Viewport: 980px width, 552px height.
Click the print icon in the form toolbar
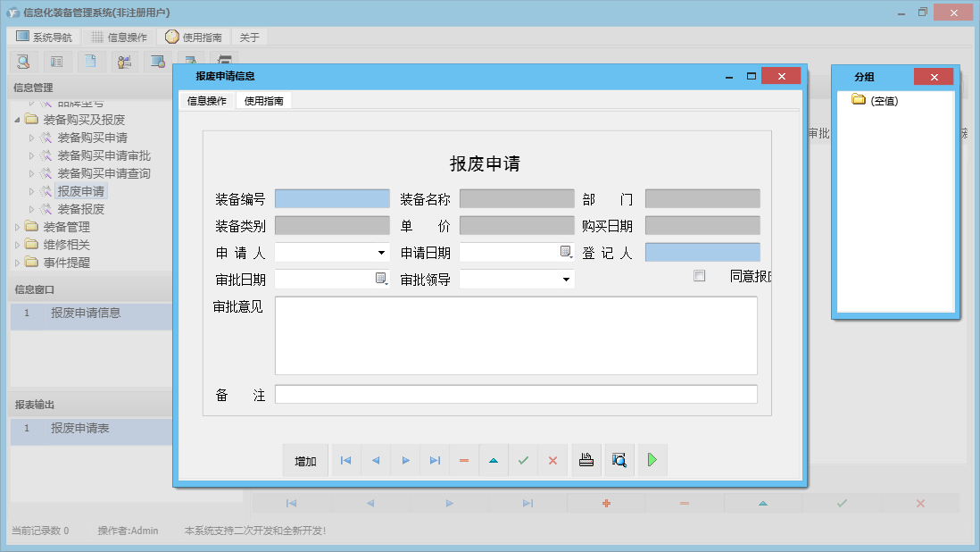(x=586, y=460)
